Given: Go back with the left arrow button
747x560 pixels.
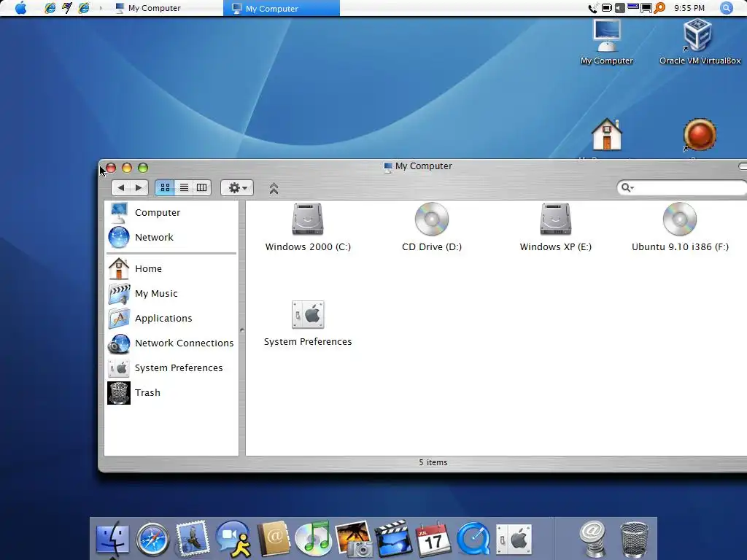Looking at the screenshot, I should pyautogui.click(x=121, y=187).
